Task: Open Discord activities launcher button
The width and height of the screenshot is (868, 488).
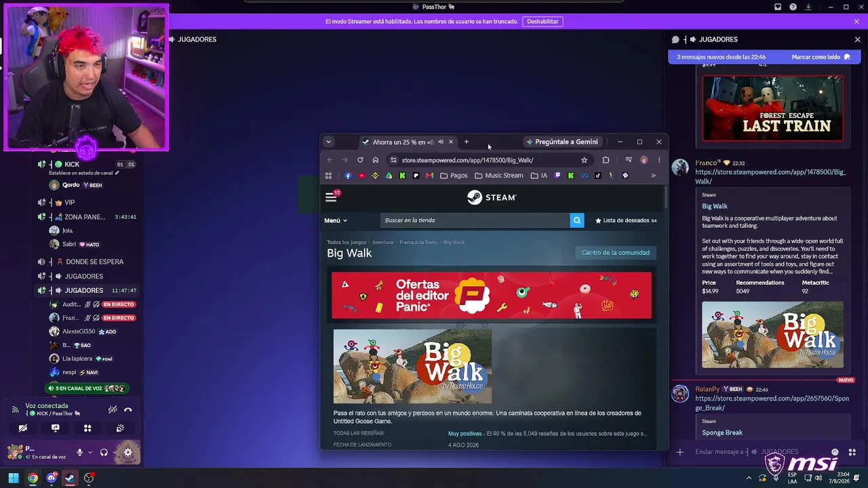Action: (87, 428)
